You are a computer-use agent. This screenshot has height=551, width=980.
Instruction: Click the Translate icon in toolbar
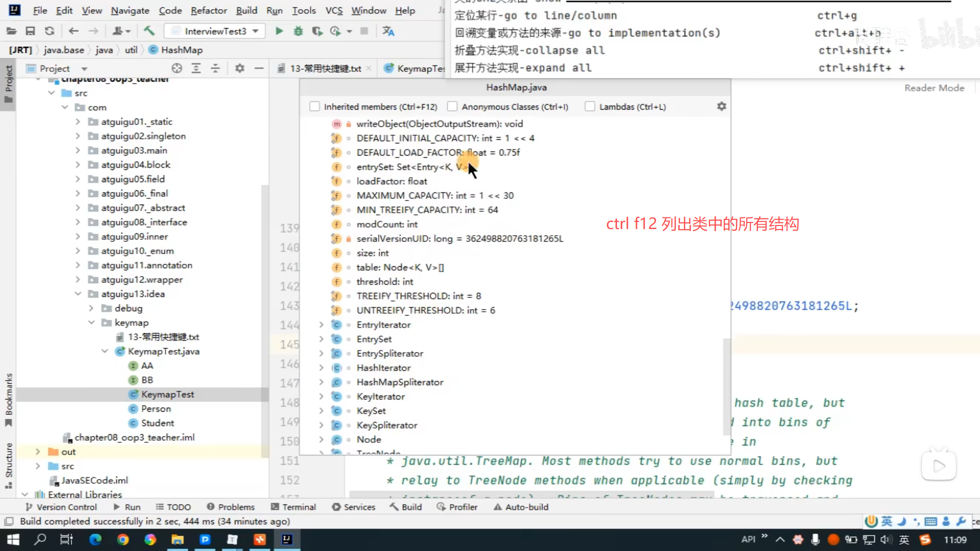pyautogui.click(x=388, y=31)
